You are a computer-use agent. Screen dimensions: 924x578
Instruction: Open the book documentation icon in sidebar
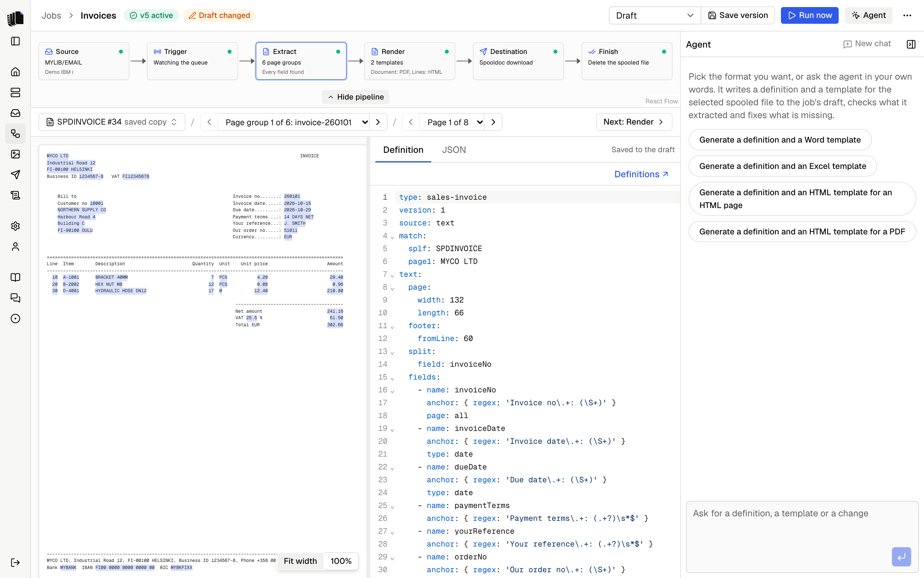point(15,277)
